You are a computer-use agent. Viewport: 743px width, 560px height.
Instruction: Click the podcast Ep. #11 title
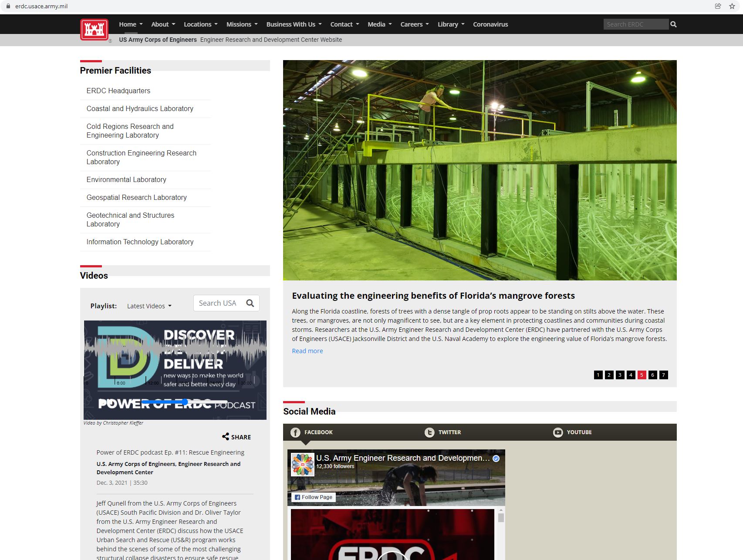point(170,452)
